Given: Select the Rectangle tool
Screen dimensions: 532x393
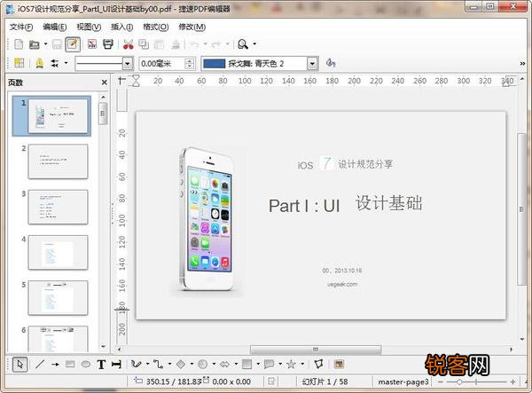Looking at the screenshot, I should (70, 365).
